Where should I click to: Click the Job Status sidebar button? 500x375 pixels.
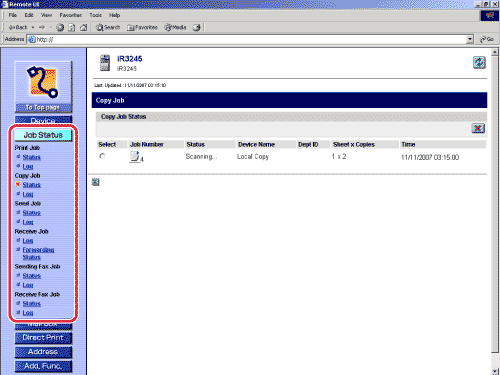tap(43, 135)
